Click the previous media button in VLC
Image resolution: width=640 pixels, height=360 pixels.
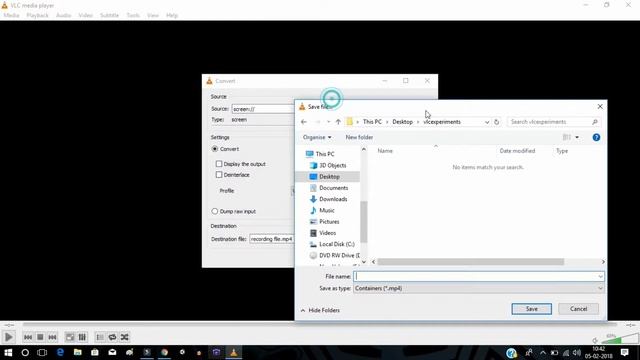[28, 337]
